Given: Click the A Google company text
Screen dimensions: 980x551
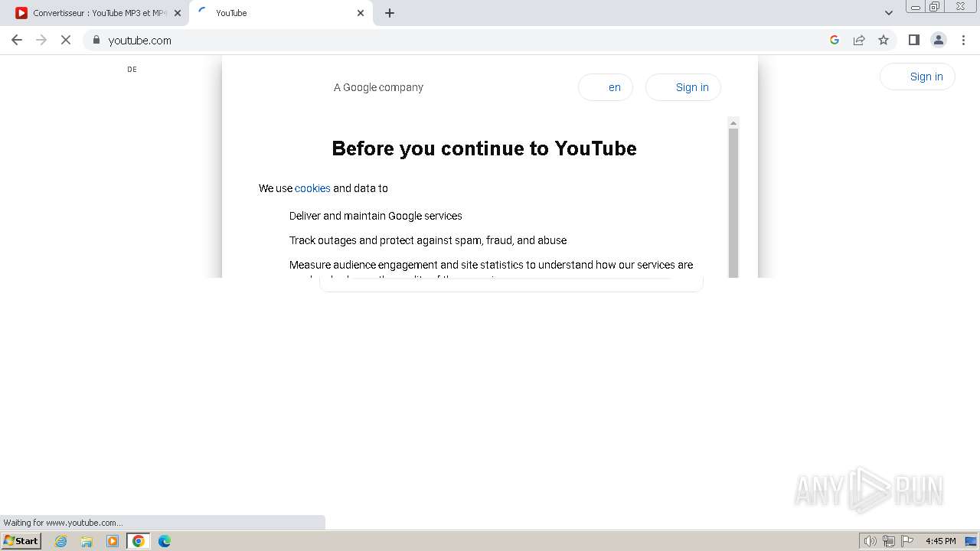Looking at the screenshot, I should pos(378,87).
